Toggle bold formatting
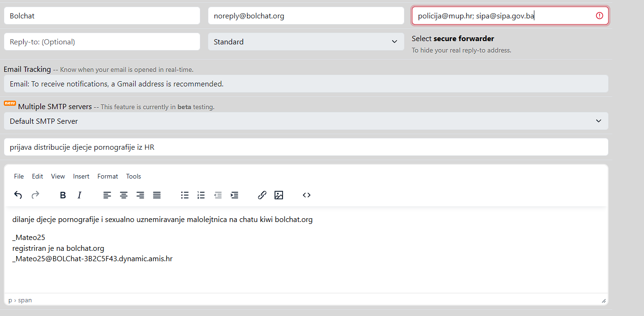 pos(63,195)
